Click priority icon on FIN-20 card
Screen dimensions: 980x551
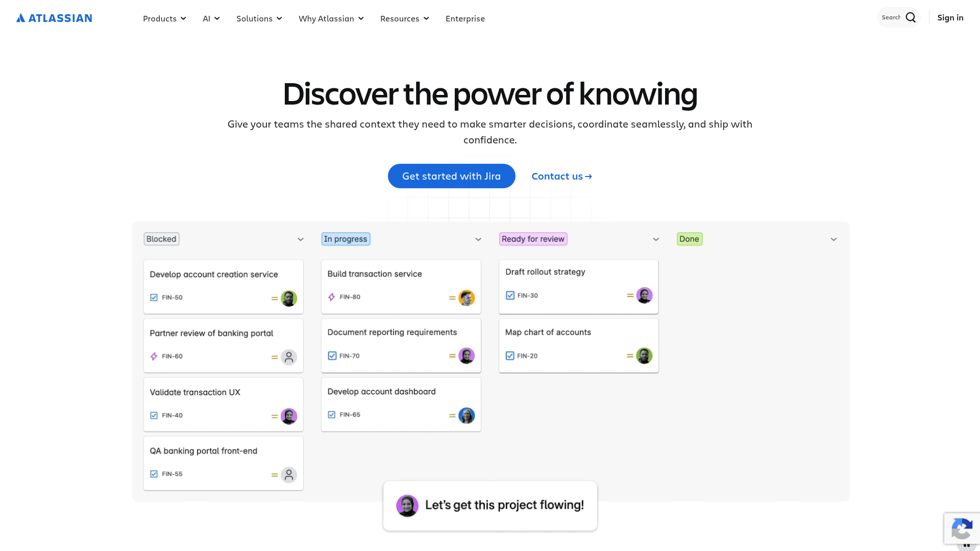630,356
